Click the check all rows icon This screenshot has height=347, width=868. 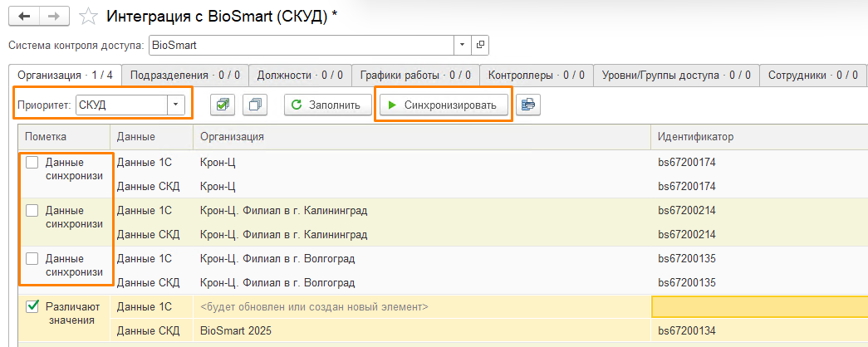pos(222,105)
